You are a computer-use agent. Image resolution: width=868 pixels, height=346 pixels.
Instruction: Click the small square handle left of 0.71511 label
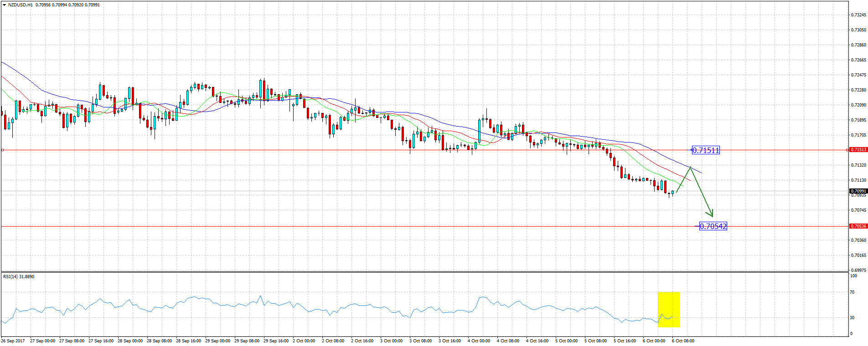(x=692, y=150)
